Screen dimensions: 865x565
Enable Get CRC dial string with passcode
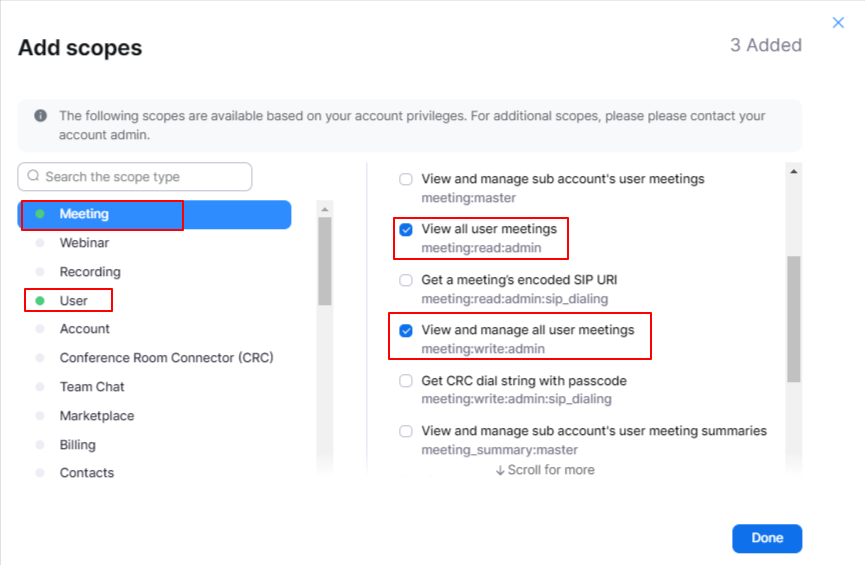click(x=406, y=381)
